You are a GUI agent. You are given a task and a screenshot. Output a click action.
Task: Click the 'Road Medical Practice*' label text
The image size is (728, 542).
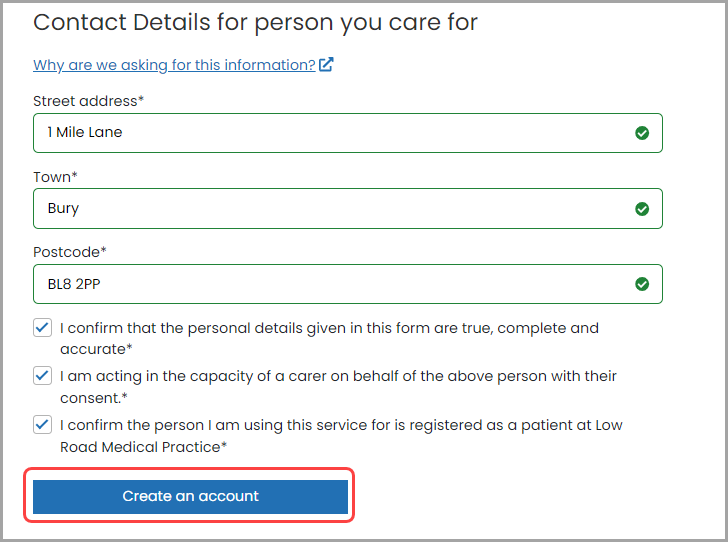(x=143, y=447)
